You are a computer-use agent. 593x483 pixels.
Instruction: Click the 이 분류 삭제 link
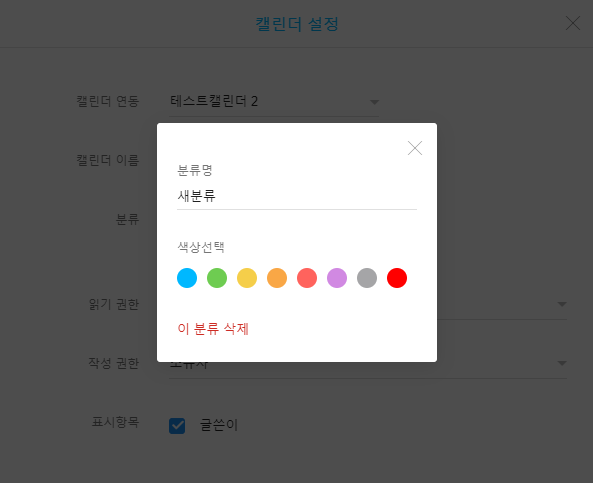[x=213, y=329]
